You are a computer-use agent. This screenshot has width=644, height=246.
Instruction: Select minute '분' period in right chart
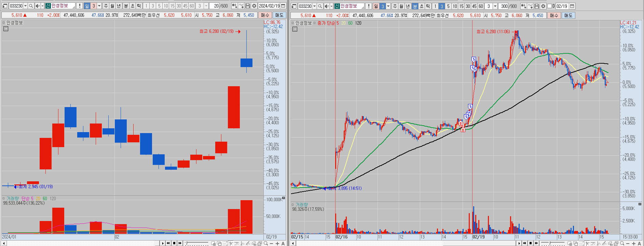pyautogui.click(x=415, y=6)
